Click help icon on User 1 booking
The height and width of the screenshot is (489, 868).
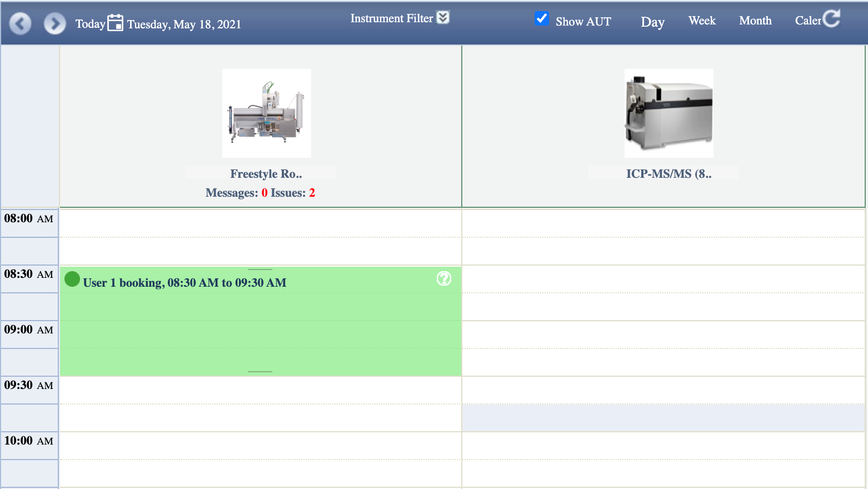443,278
